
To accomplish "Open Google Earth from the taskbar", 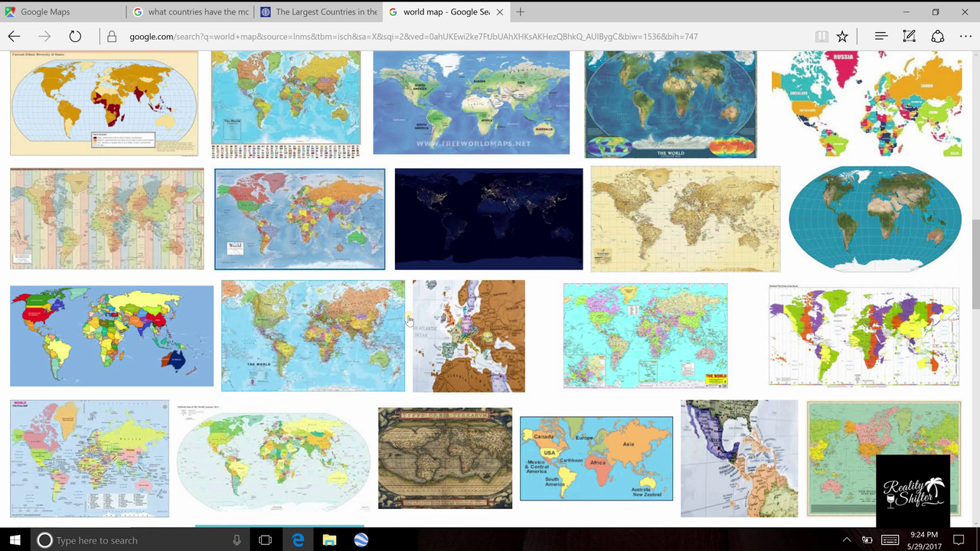I will (361, 540).
